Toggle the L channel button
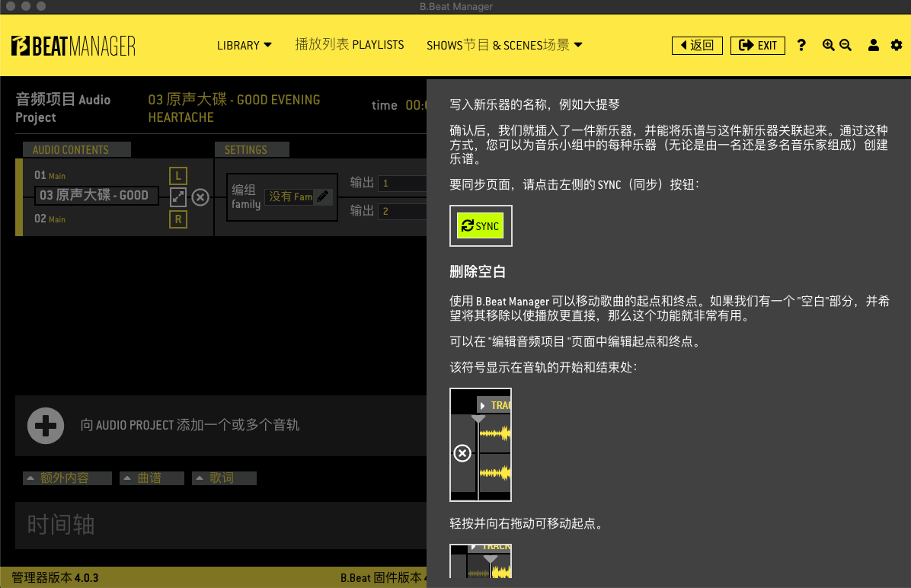 click(177, 175)
